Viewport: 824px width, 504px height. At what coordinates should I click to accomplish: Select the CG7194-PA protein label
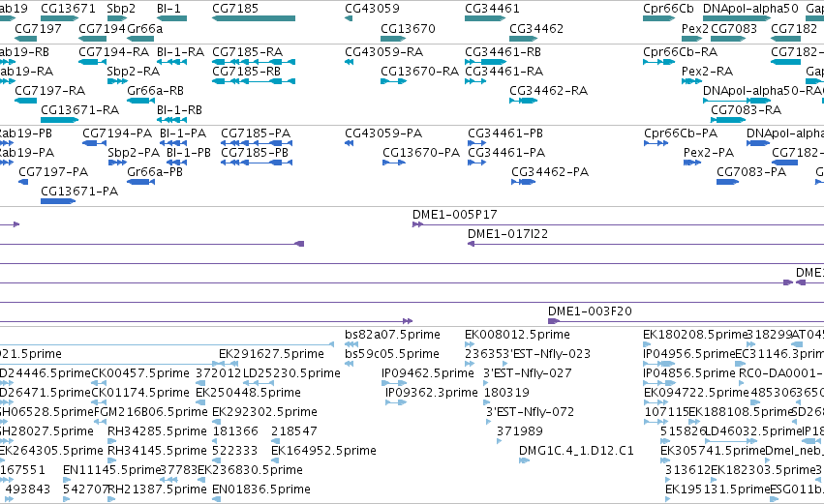pyautogui.click(x=117, y=133)
